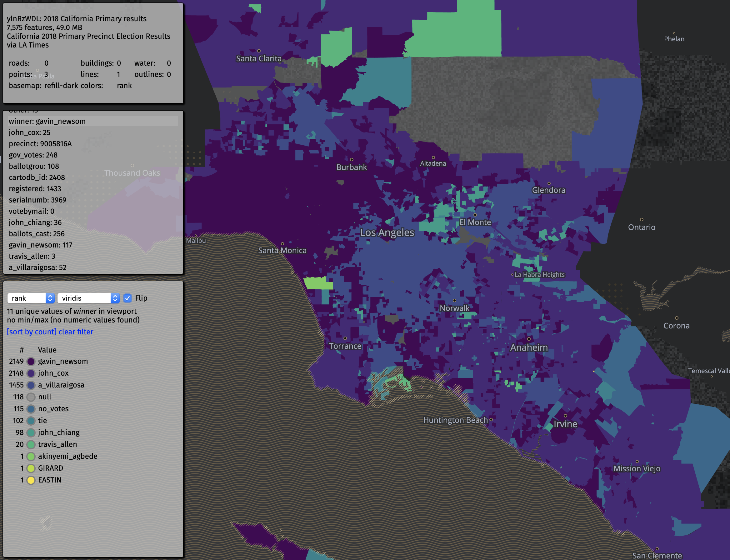Click the highlighted winner: gavin_newsom property row

[93, 121]
